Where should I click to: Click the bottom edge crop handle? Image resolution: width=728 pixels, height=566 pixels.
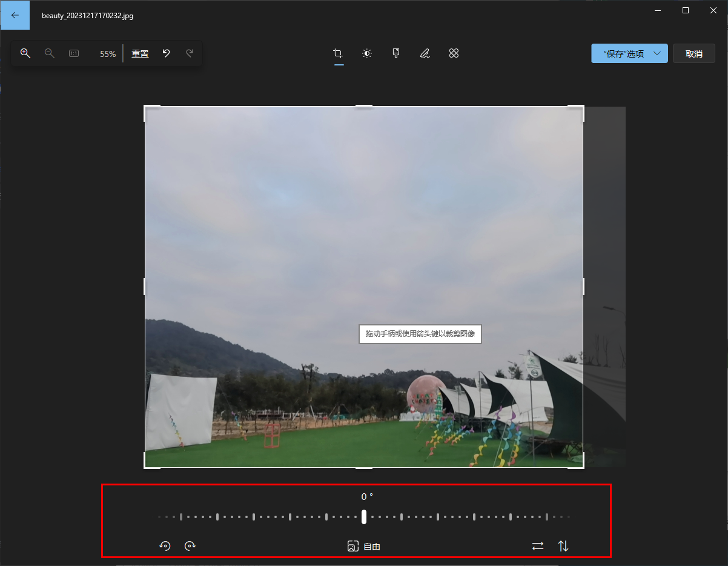click(364, 468)
